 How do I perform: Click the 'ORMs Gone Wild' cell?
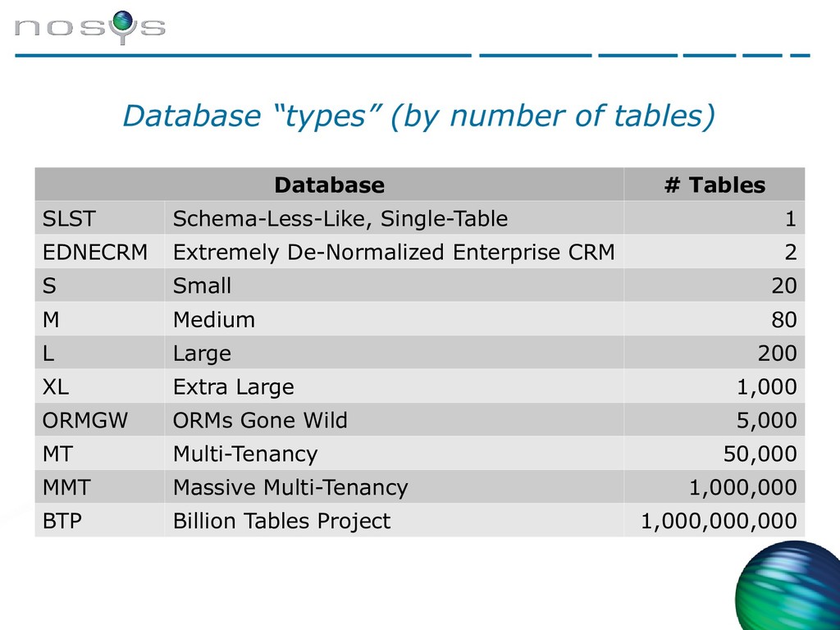[394, 420]
